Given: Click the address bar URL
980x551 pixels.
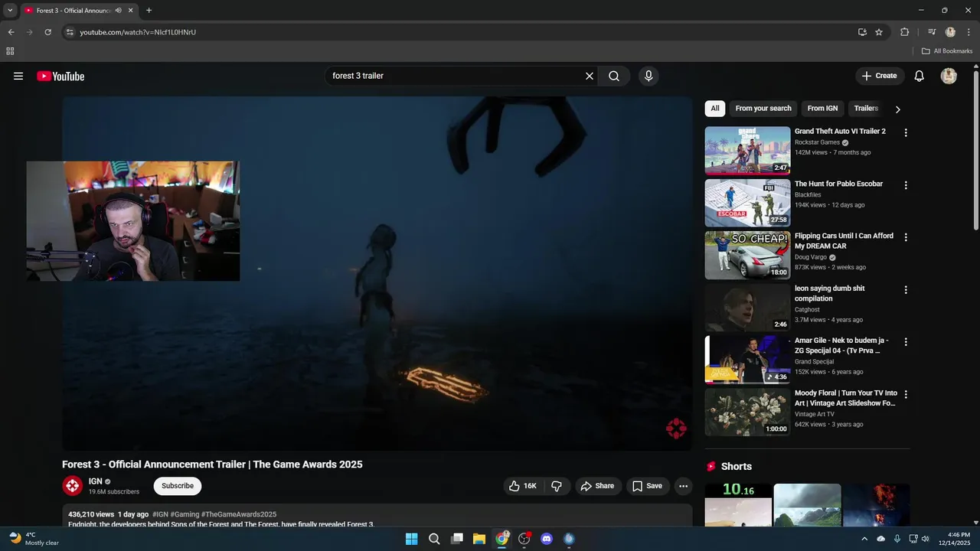Looking at the screenshot, I should click(x=138, y=32).
